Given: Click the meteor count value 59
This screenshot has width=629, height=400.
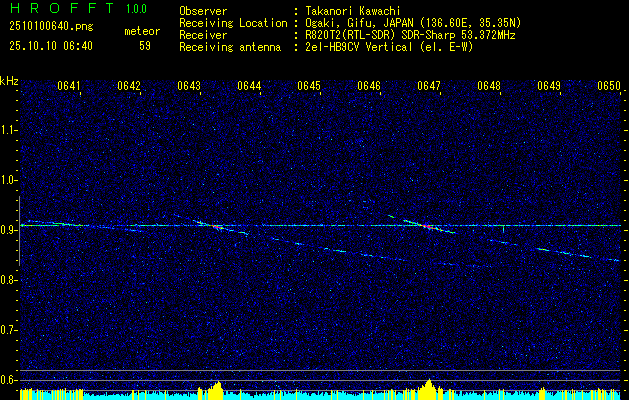Looking at the screenshot, I should pos(145,46).
